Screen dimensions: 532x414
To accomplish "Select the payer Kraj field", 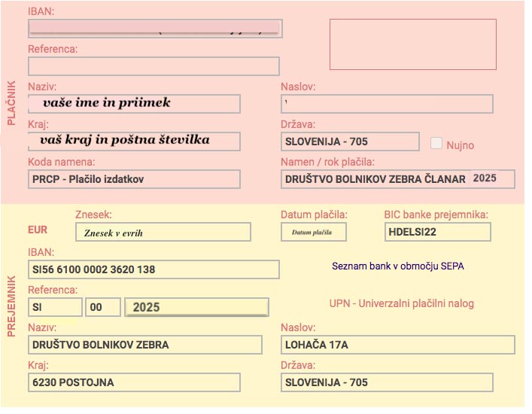I will click(134, 141).
